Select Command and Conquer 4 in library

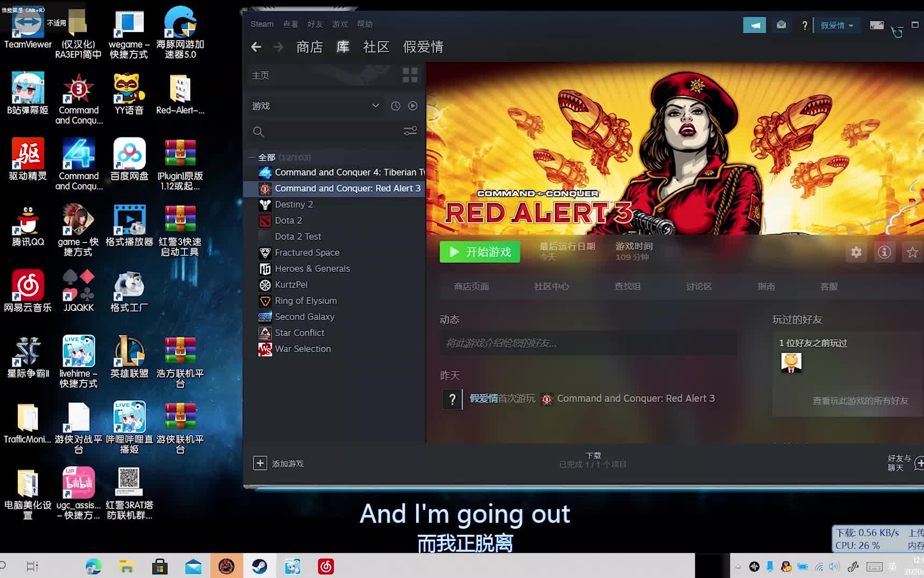pos(334,172)
